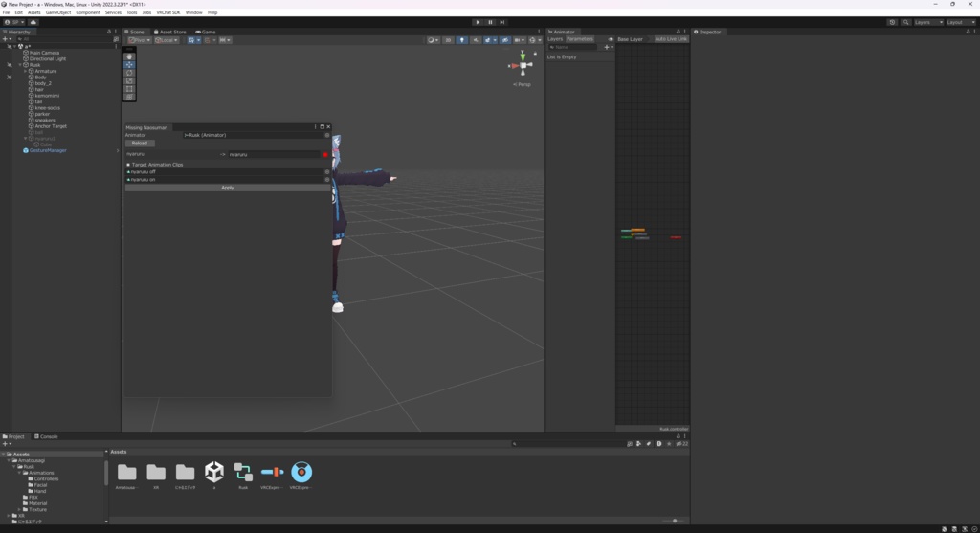Switch to the Asset Store tab
The width and height of the screenshot is (980, 533).
tap(170, 32)
